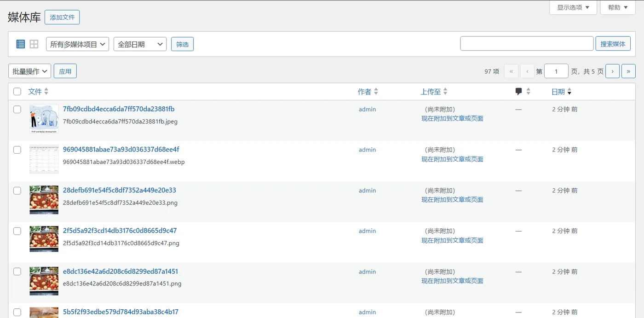Click the 搜索媒体 button
This screenshot has height=318, width=644.
(x=613, y=44)
